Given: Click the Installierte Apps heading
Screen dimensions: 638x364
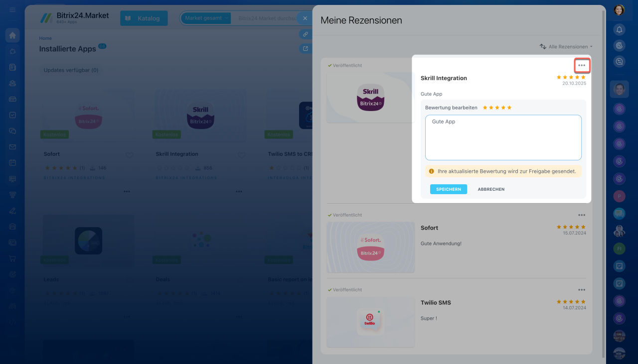Looking at the screenshot, I should [x=67, y=49].
